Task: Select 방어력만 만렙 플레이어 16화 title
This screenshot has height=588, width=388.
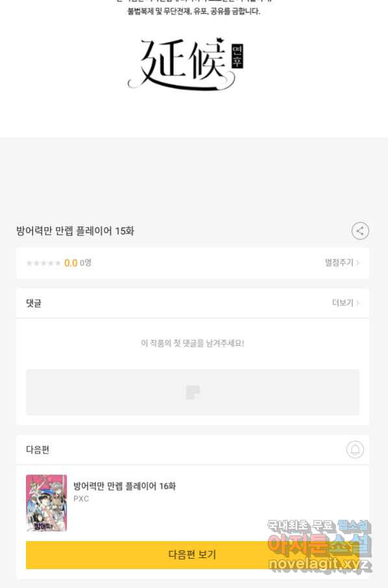Action: 125,486
